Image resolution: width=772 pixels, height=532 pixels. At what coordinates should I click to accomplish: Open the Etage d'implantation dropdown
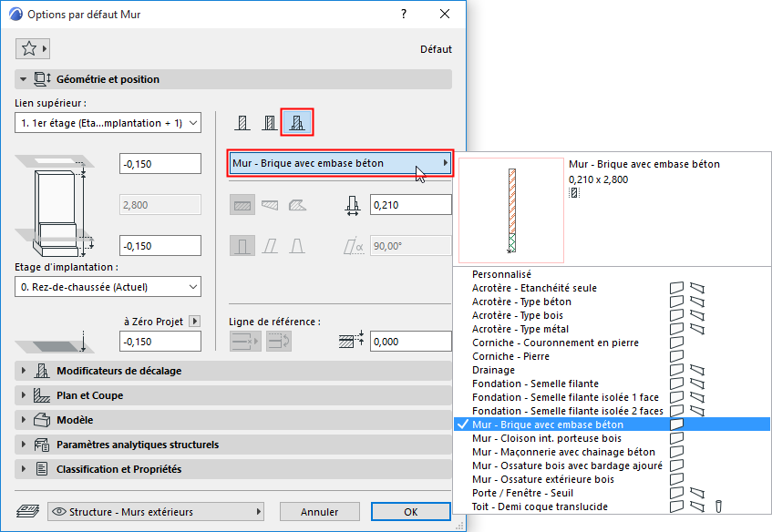point(108,287)
